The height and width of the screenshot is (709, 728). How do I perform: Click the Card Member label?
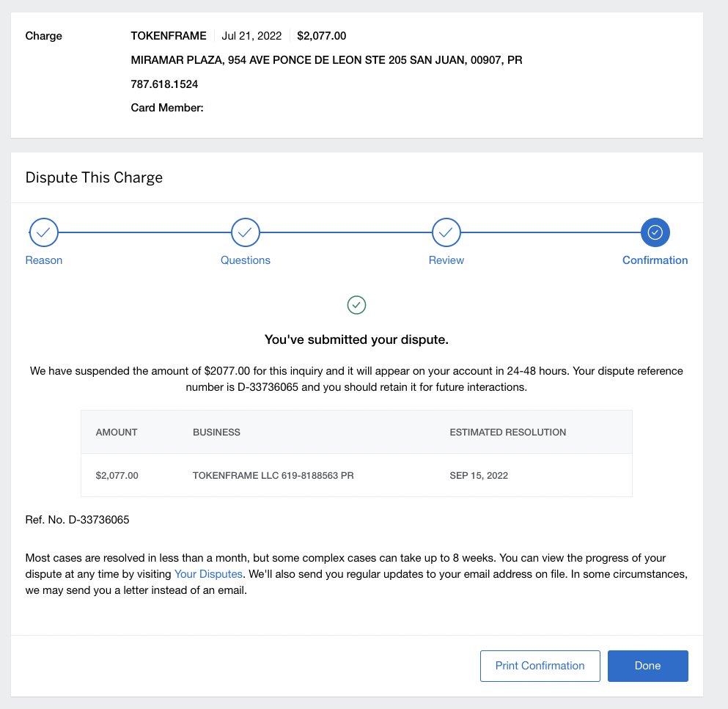pos(167,108)
